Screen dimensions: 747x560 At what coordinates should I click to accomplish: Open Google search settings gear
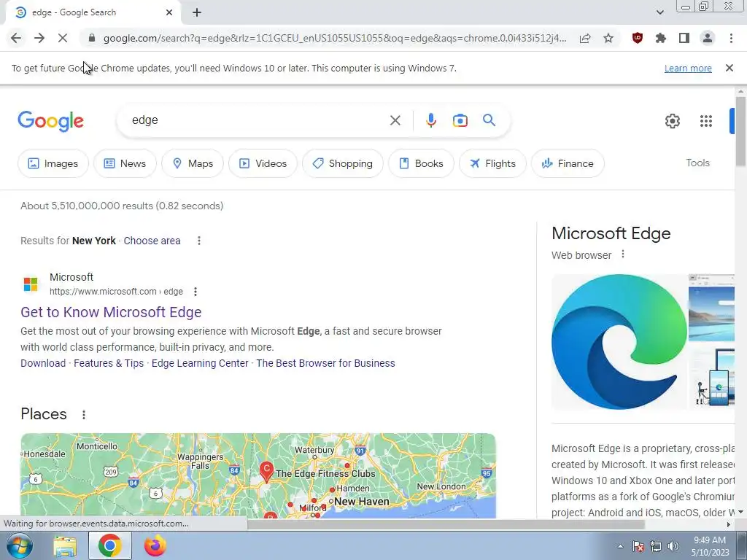coord(672,121)
